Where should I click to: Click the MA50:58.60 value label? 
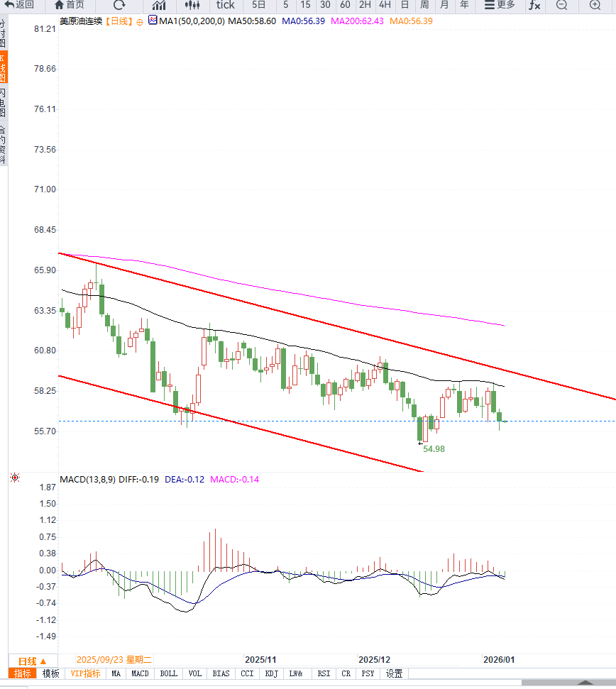252,21
